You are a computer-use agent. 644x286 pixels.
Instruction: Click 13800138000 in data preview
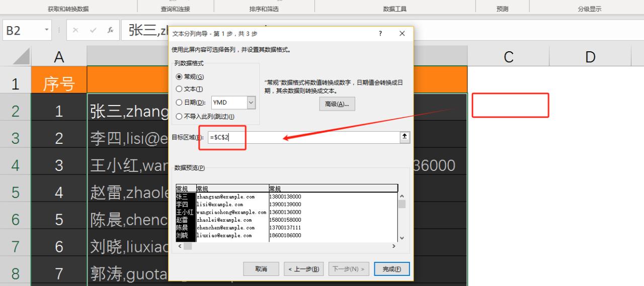[285, 197]
